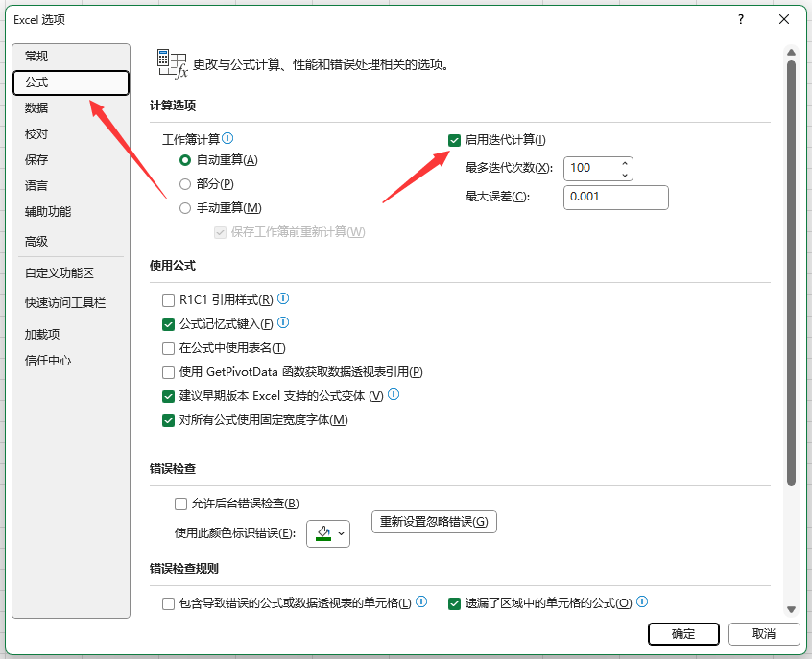Open the 自定义功能区 category
Viewport: 812px width, 659px height.
tap(71, 272)
